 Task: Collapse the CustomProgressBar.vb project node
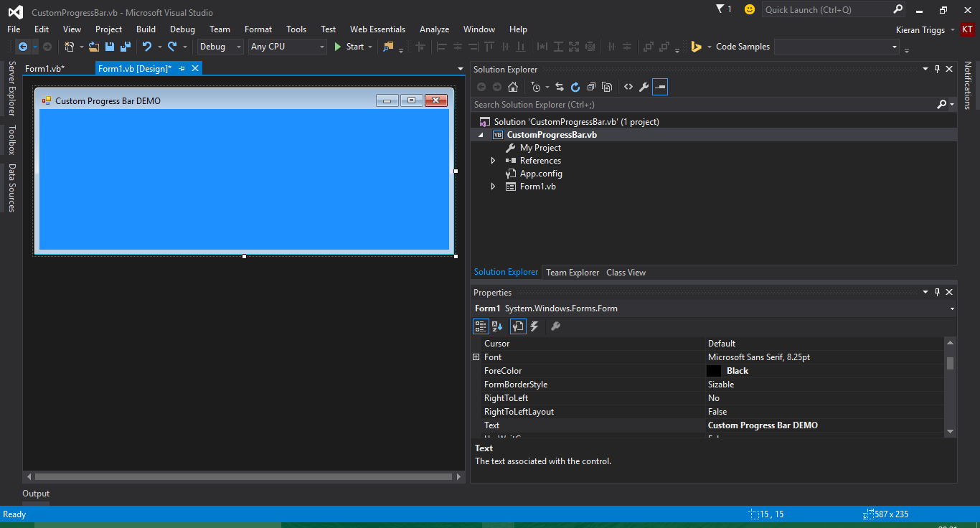click(x=480, y=135)
